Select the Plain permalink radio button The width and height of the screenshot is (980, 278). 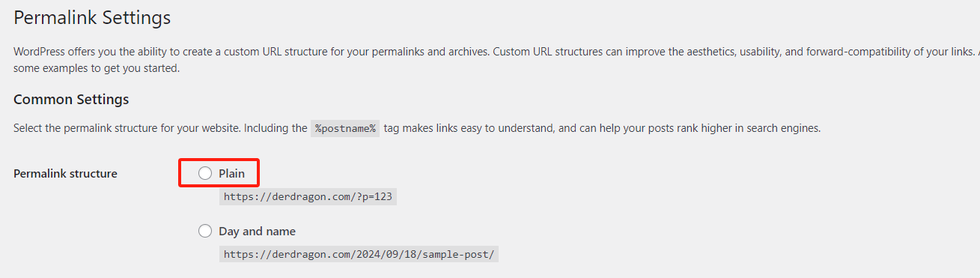(x=205, y=173)
